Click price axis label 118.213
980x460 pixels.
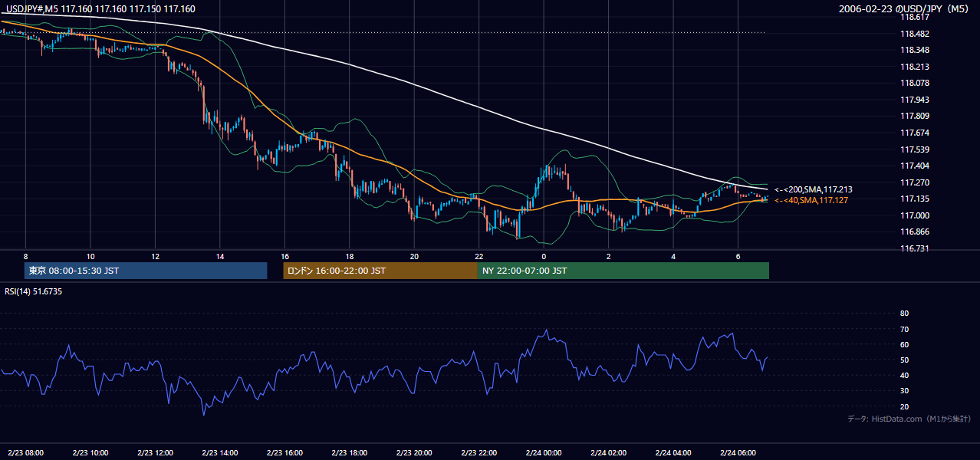[x=914, y=67]
